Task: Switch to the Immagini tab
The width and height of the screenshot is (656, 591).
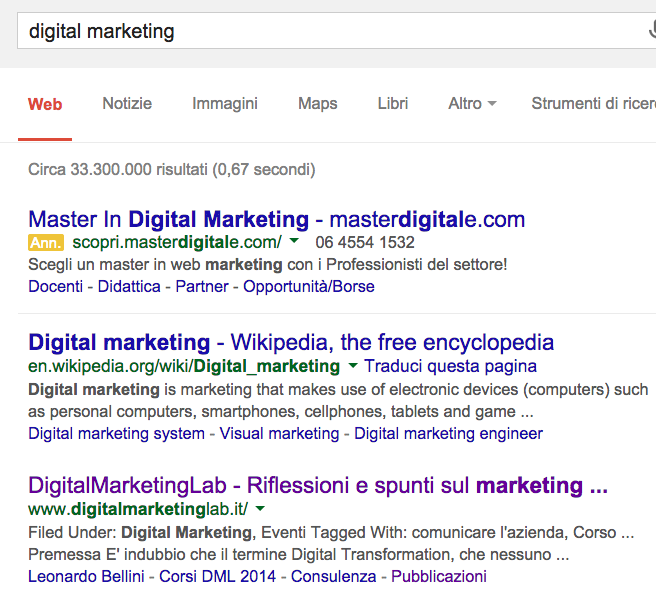Action: pos(225,103)
